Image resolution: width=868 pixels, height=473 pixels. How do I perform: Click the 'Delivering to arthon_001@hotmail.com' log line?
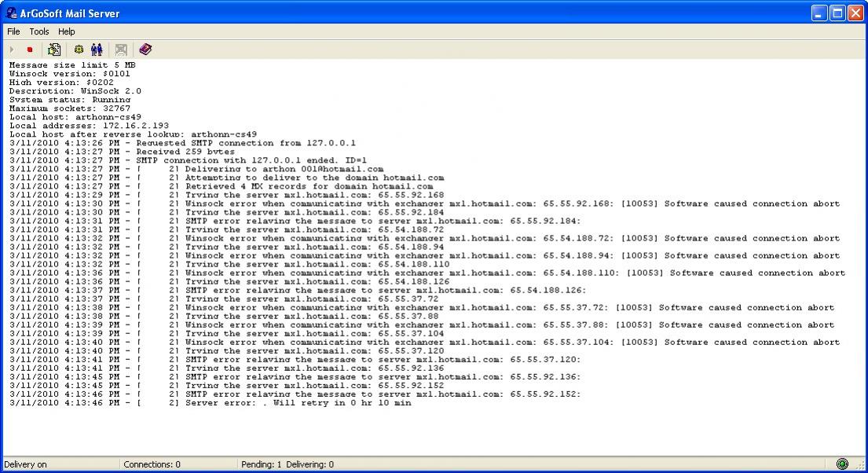coord(196,169)
